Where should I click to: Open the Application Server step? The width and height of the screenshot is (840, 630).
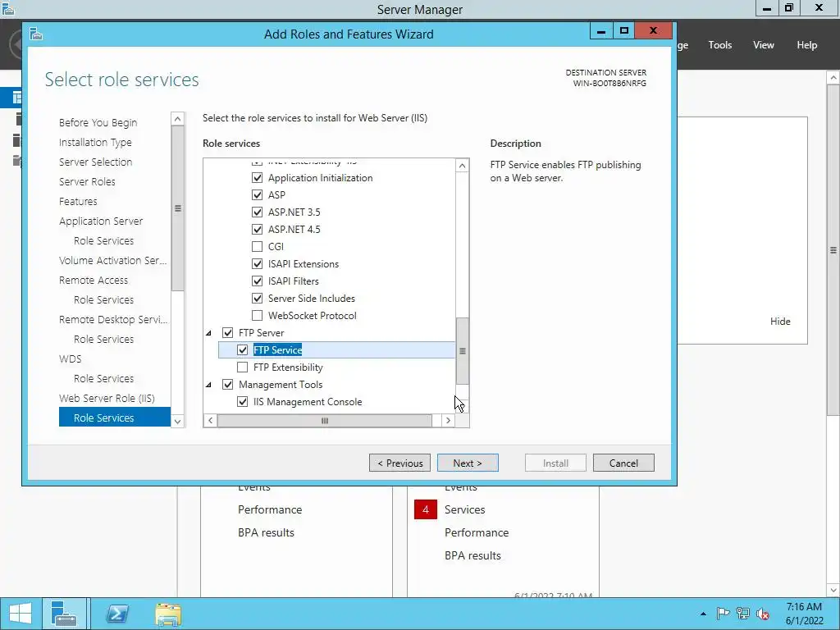pyautogui.click(x=101, y=221)
